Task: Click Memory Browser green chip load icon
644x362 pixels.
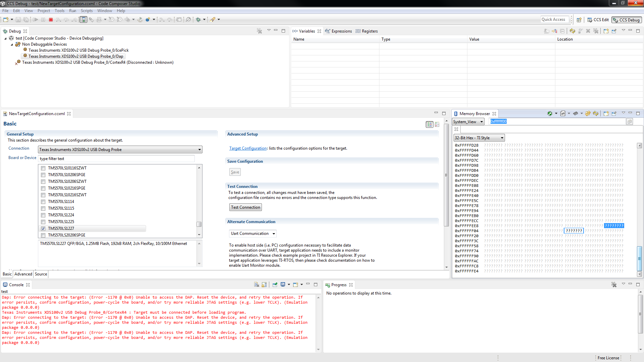Action: [550, 114]
